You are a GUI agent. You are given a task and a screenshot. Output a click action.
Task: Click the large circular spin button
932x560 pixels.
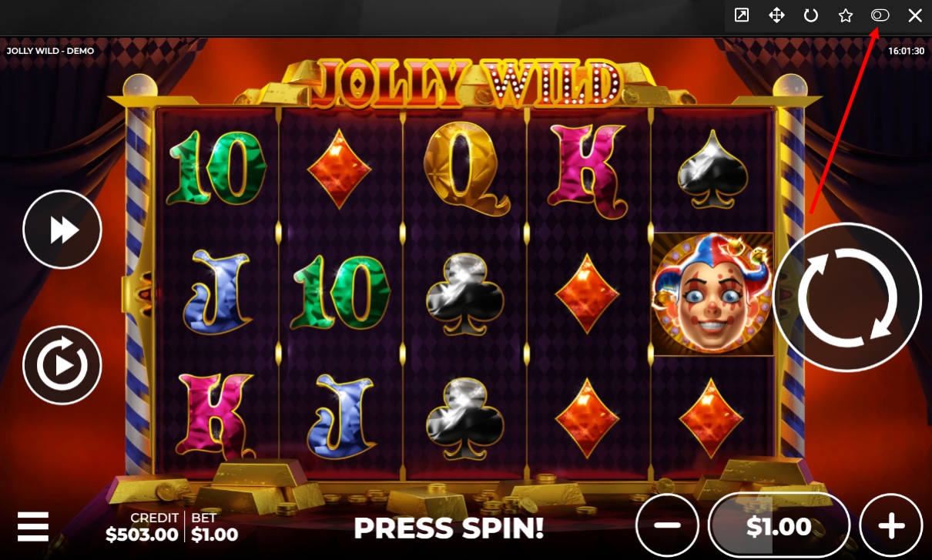[x=847, y=297]
